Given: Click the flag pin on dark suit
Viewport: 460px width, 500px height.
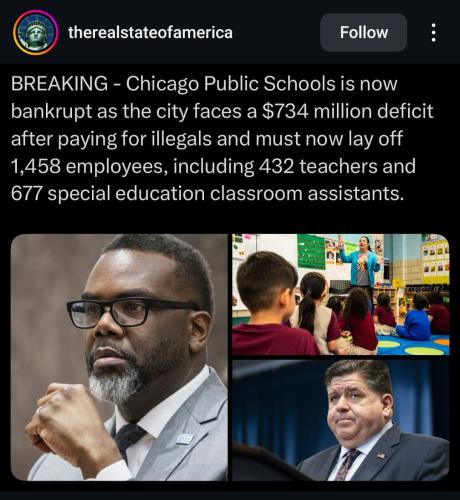Looking at the screenshot, I should tap(381, 455).
